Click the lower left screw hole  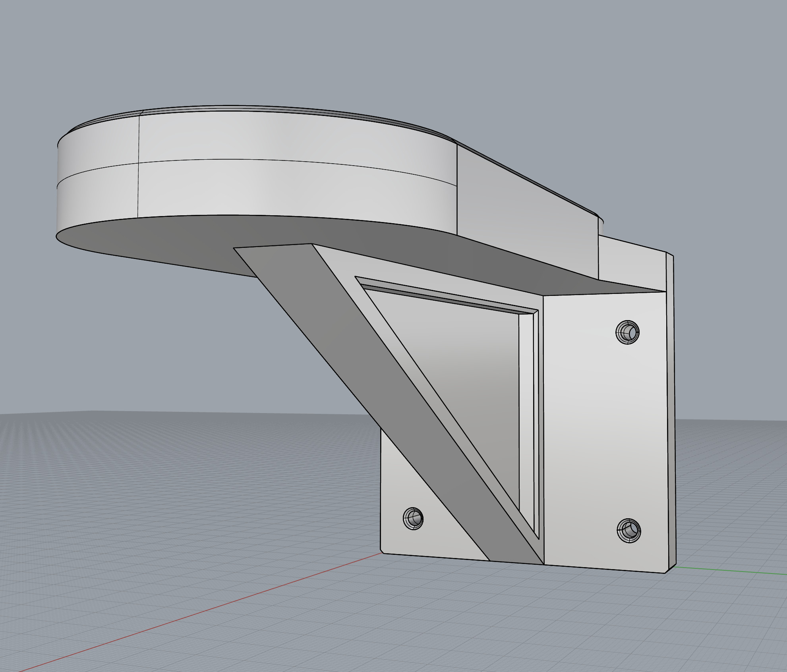(413, 518)
